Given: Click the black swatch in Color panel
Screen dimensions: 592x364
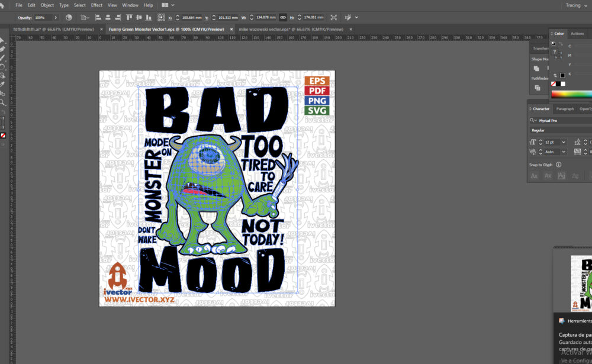Looking at the screenshot, I should [558, 84].
